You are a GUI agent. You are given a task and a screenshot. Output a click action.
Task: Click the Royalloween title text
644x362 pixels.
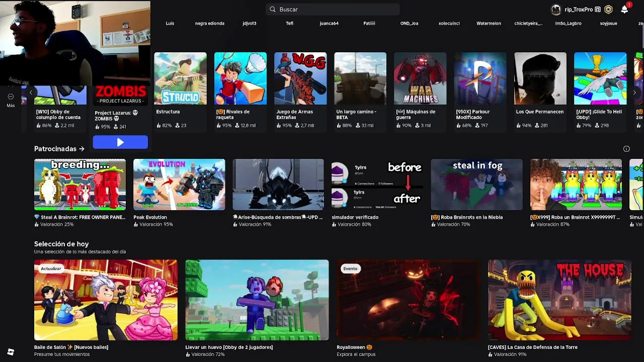coord(354,347)
